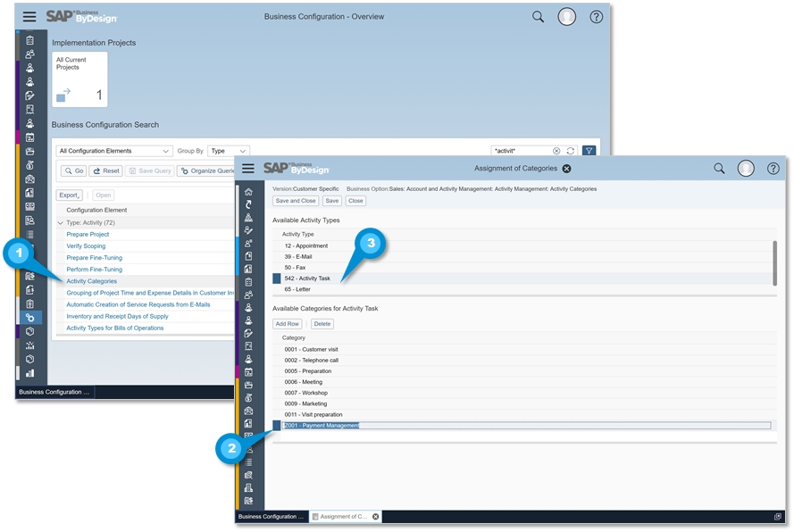This screenshot has height=532, width=794.
Task: Open the hamburger menu in the Assignment of Categories window
Action: pos(248,169)
